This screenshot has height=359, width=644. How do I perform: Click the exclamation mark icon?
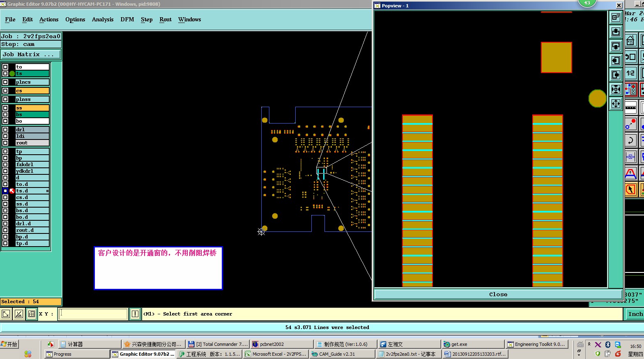tap(135, 314)
